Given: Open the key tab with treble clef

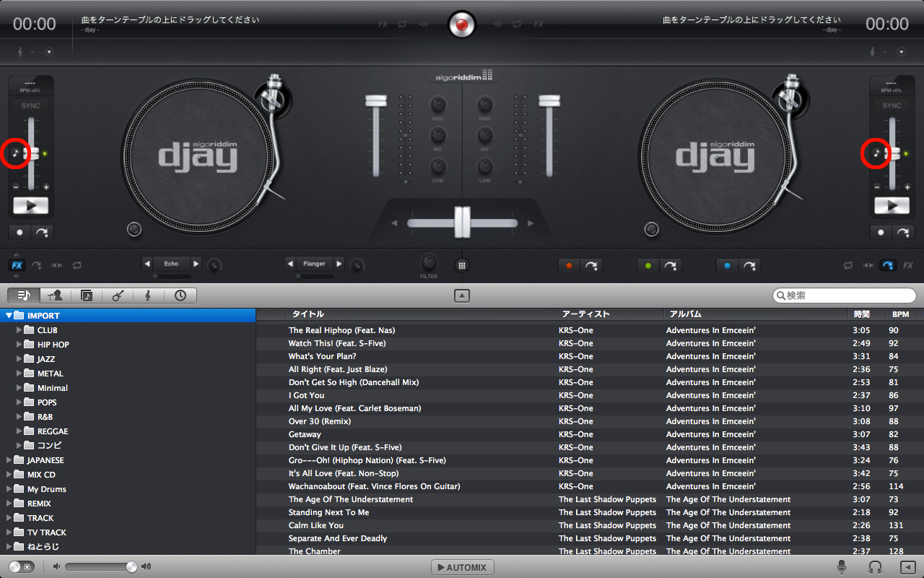Looking at the screenshot, I should coord(149,295).
